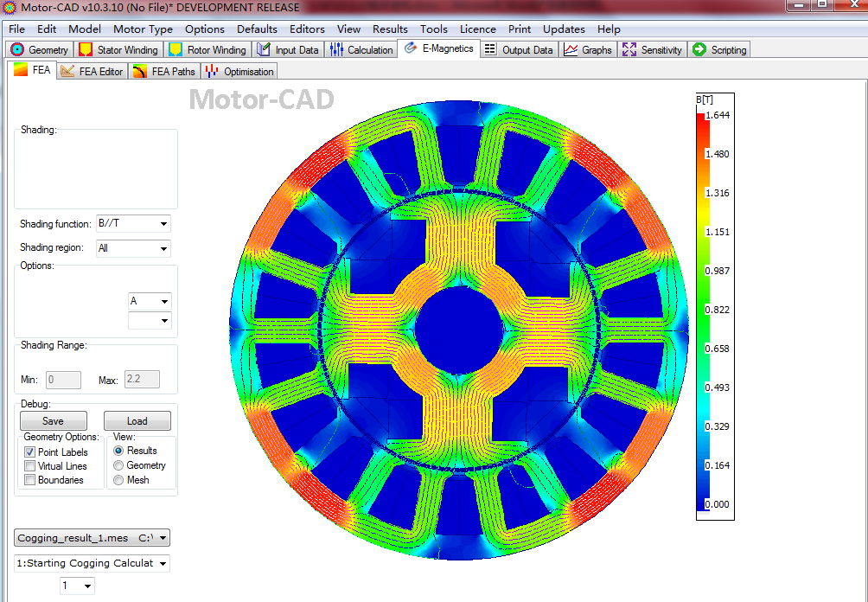
Task: Click the Calculation sliders icon
Action: 336,49
